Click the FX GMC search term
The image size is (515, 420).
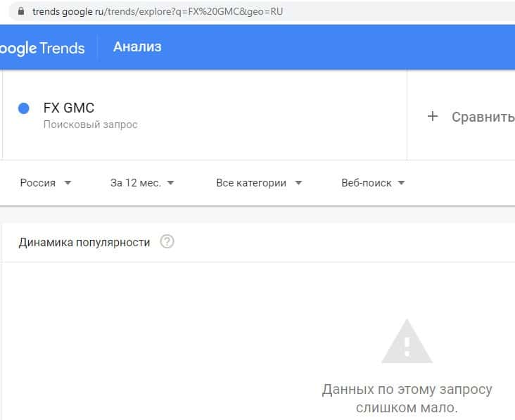click(x=69, y=108)
